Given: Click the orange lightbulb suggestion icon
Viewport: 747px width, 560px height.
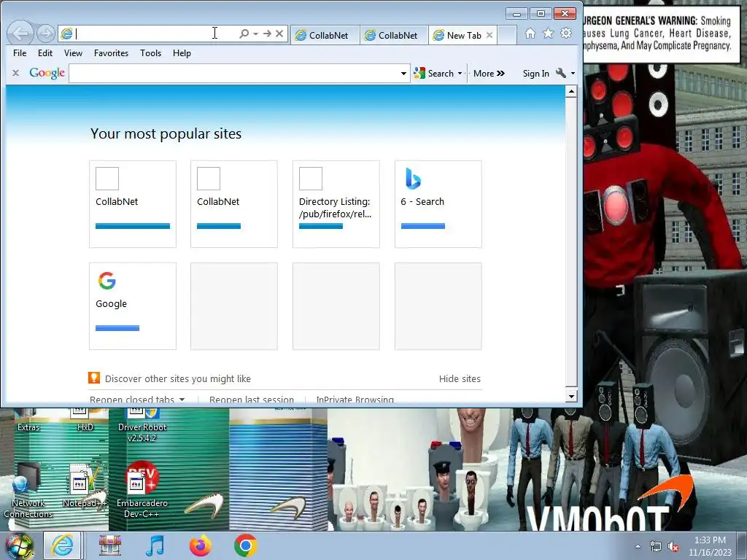Looking at the screenshot, I should click(94, 378).
